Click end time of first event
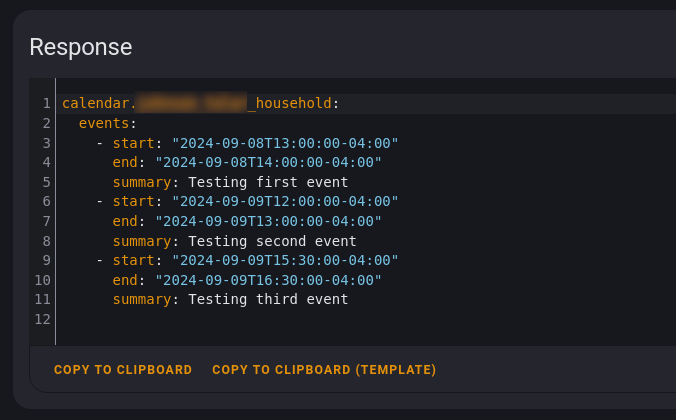 click(x=268, y=162)
